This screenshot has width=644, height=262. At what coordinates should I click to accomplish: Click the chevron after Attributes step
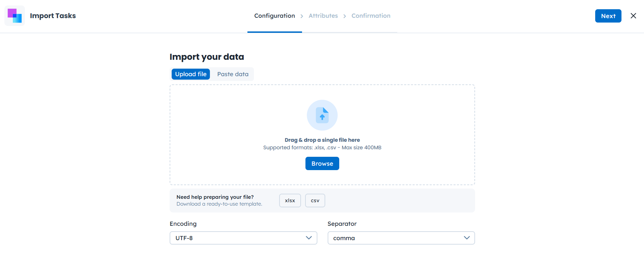(345, 16)
